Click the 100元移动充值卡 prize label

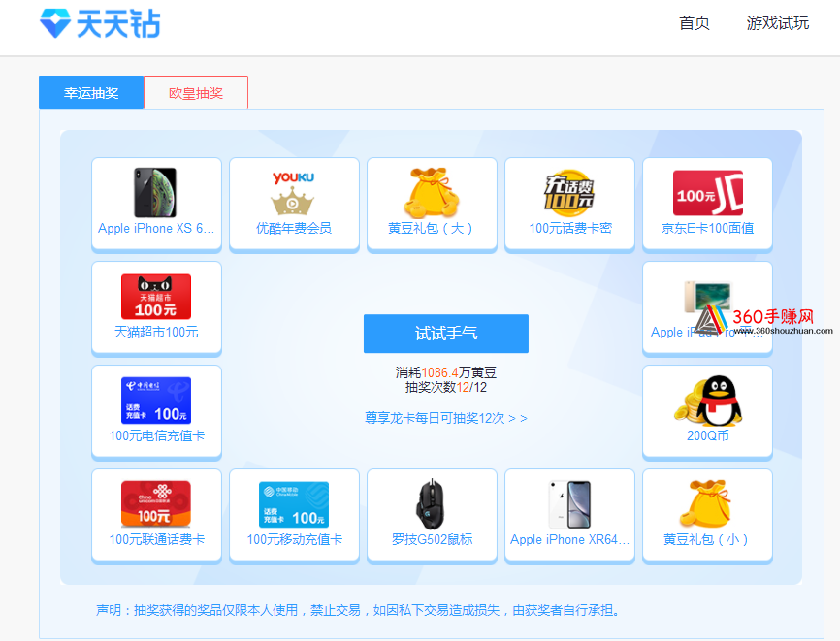coord(294,539)
